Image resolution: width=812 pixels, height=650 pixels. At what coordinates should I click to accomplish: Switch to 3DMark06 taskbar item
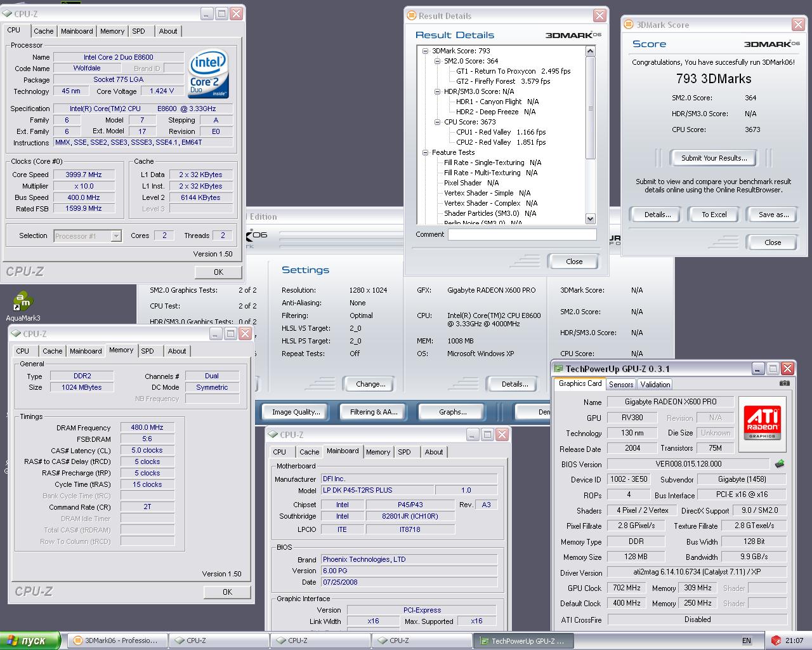[x=117, y=640]
